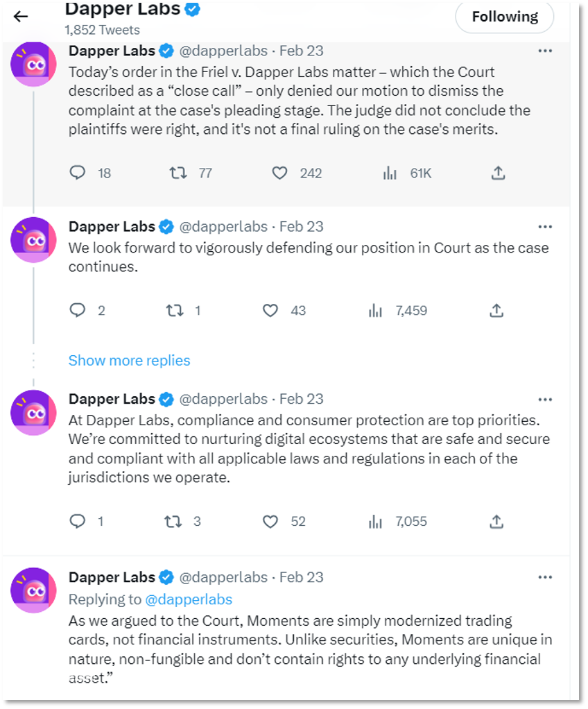Like the Friel v. Dapper Labs tweet

pyautogui.click(x=279, y=173)
